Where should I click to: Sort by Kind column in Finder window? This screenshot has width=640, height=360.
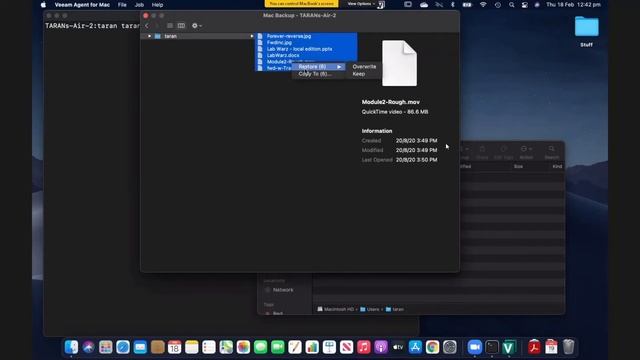point(557,167)
